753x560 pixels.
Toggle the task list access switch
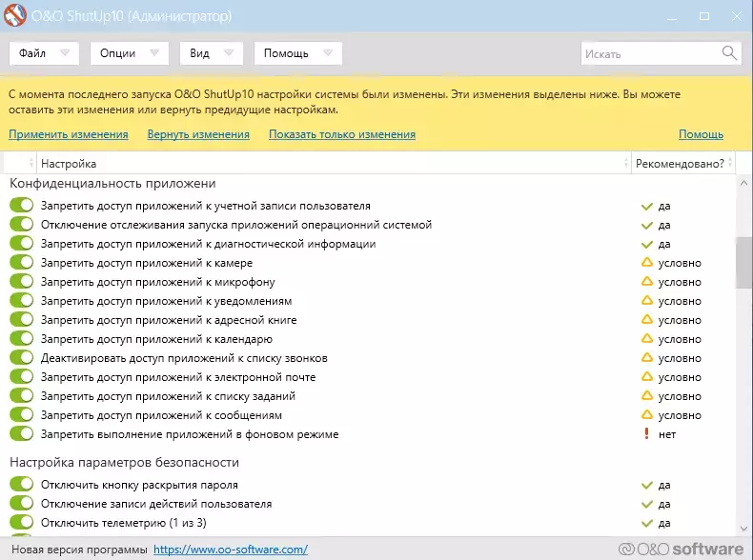[x=21, y=395]
